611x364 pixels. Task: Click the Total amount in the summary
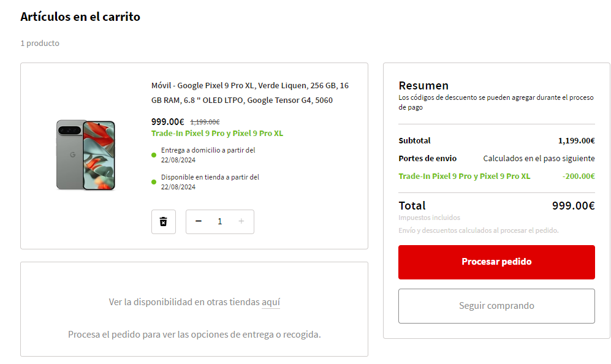(x=573, y=206)
